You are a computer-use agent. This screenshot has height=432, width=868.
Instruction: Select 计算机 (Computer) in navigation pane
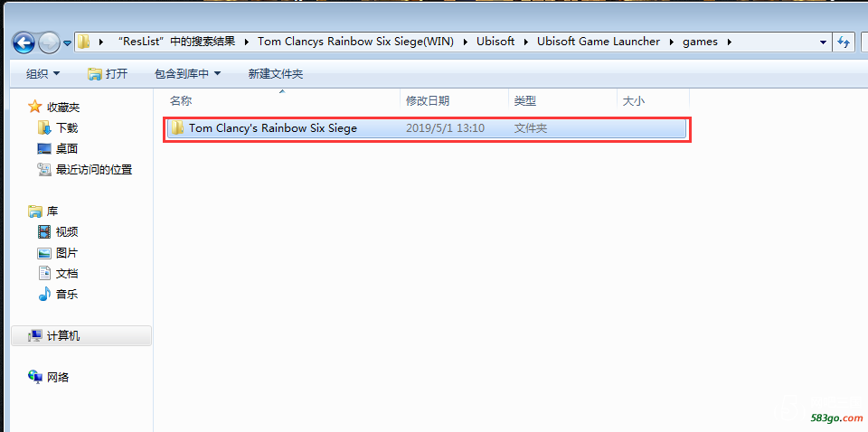62,335
